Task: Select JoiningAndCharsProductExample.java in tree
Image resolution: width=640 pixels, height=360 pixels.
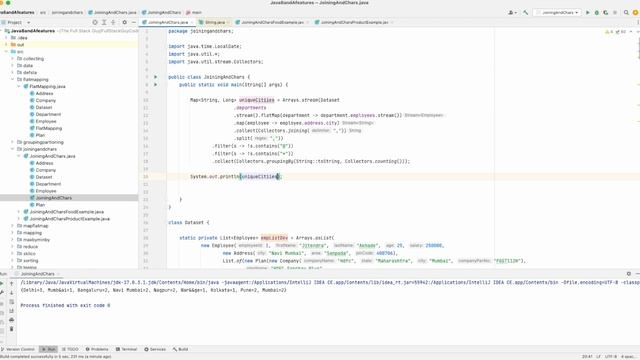Action: (x=69, y=219)
